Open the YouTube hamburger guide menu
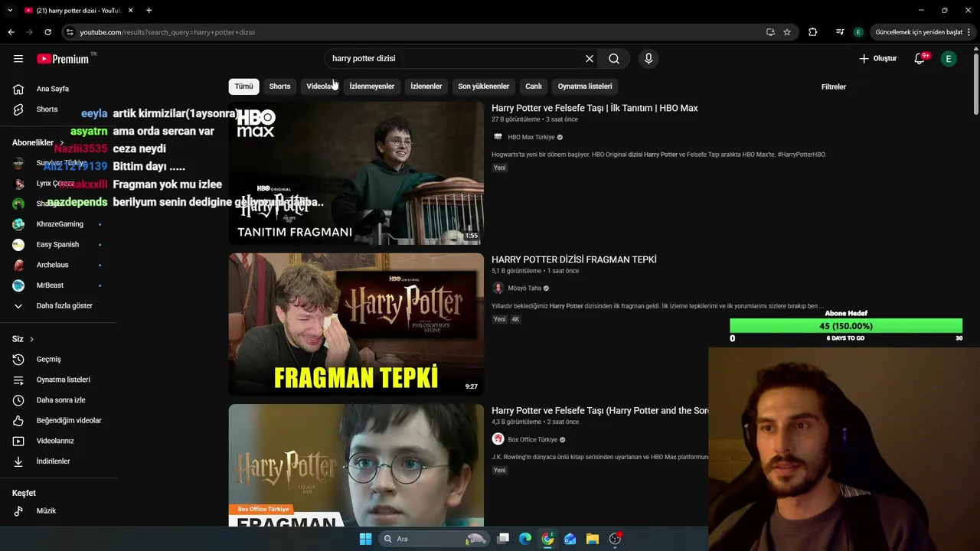Viewport: 980px width, 551px height. click(18, 59)
